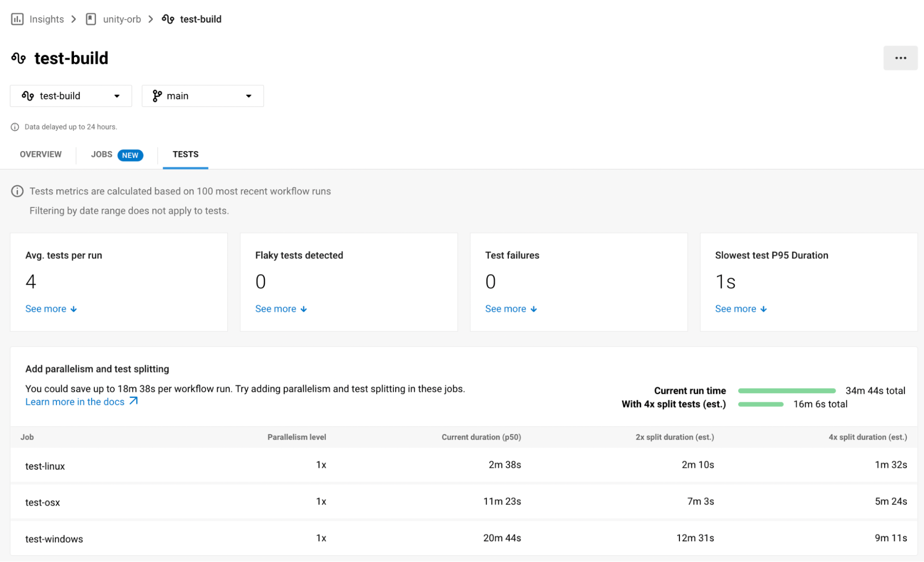Click workflow icon beside test-build heading
924x562 pixels.
pyautogui.click(x=18, y=58)
